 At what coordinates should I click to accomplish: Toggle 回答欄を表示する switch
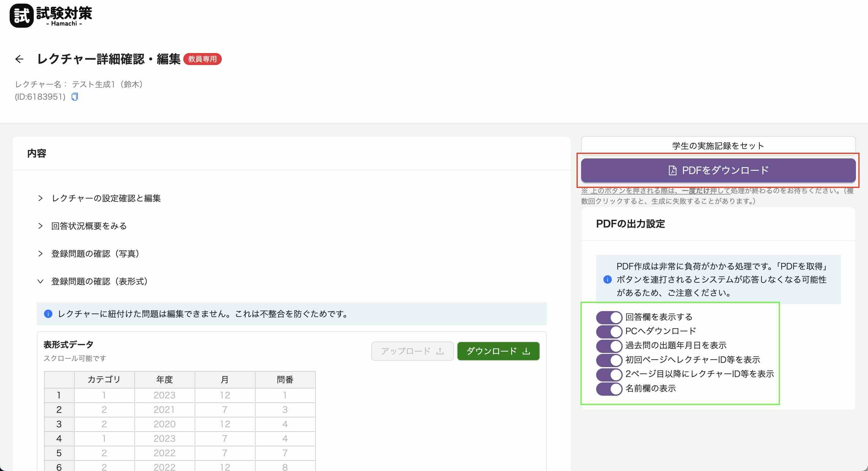609,317
